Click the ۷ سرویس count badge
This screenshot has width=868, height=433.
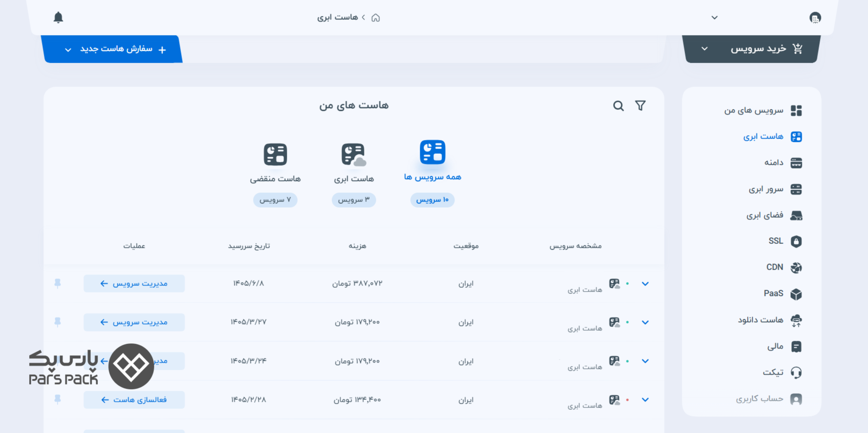(275, 200)
